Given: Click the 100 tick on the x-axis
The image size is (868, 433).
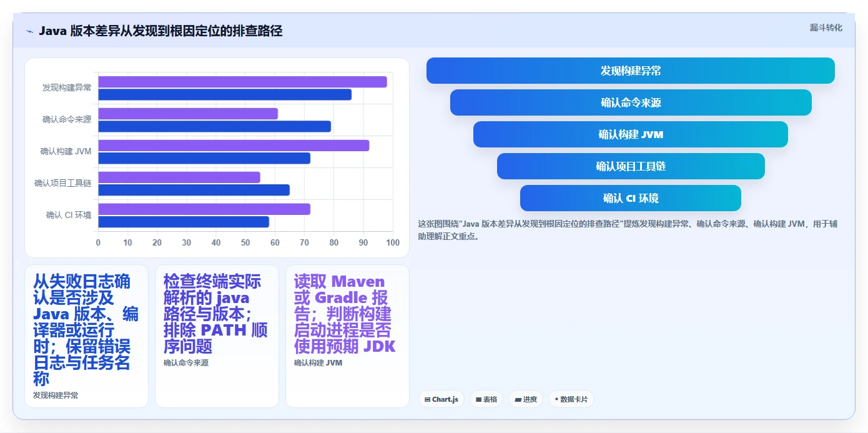Looking at the screenshot, I should (x=393, y=242).
